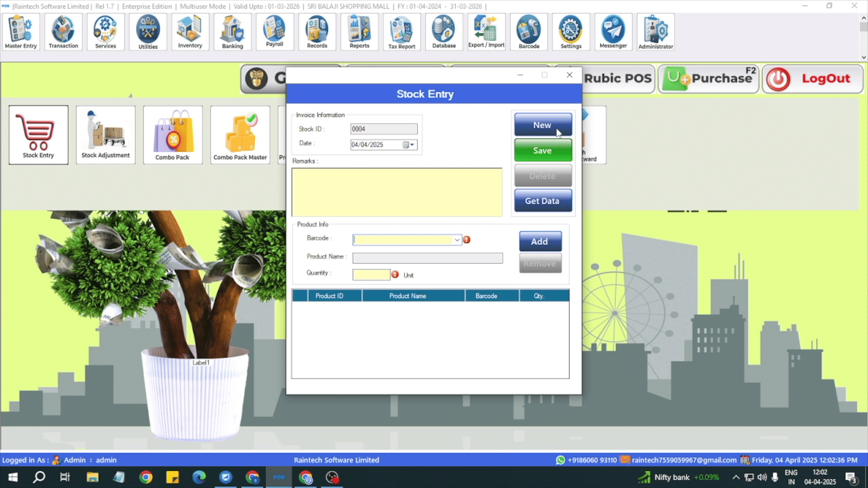
Task: Open the Banking toolbar icon
Action: point(232,32)
